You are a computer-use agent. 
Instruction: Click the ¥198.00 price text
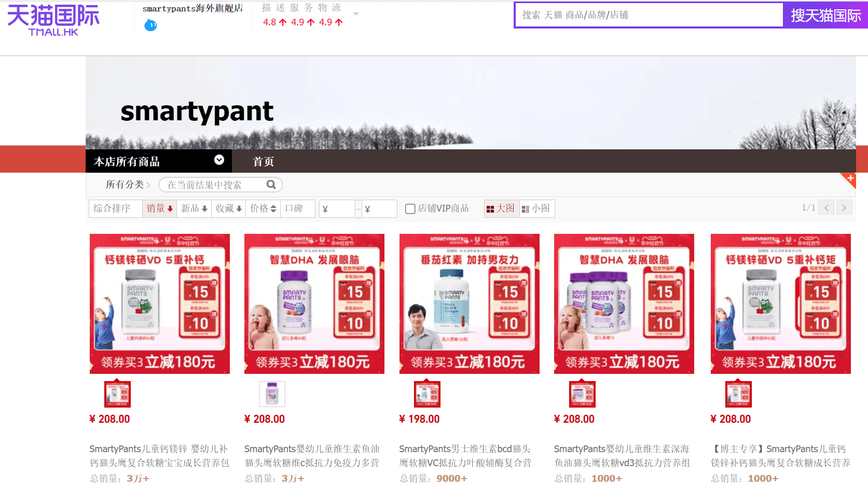point(419,419)
